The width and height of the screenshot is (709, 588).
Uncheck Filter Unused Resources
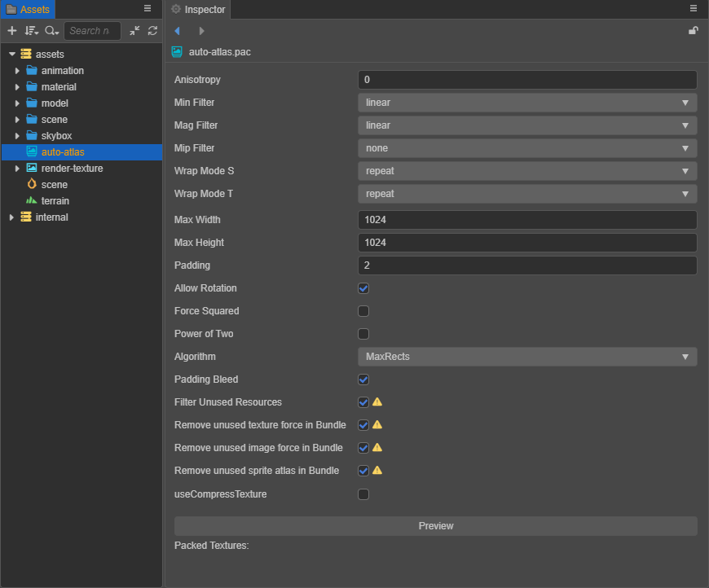tap(363, 402)
